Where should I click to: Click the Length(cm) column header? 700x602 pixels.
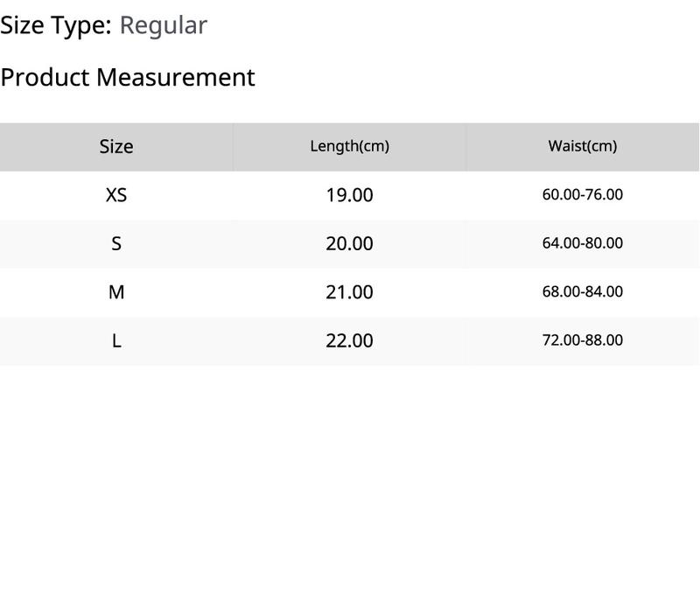[x=349, y=146]
